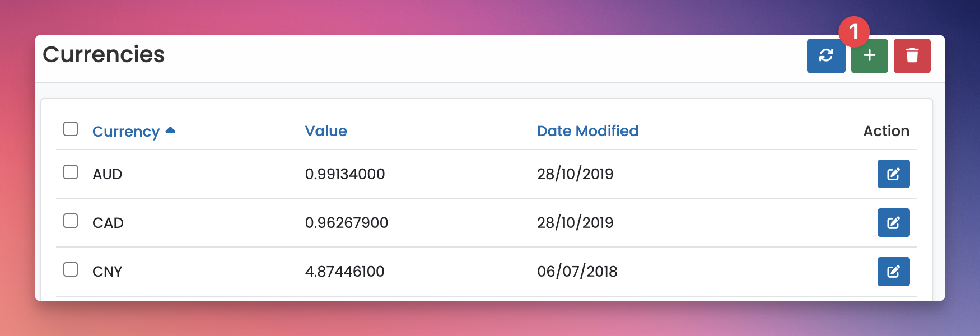
Task: Click the CNY value 4.87446100
Action: click(x=345, y=272)
